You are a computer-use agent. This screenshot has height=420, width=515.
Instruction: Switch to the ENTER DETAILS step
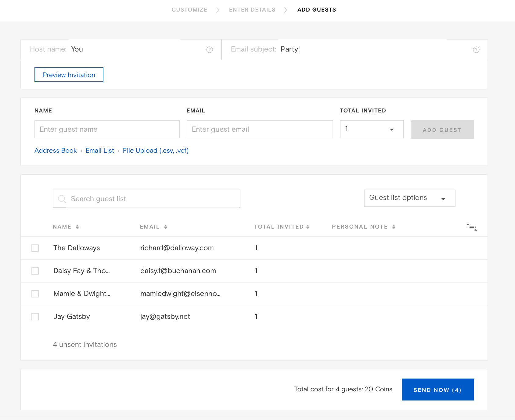[252, 9]
